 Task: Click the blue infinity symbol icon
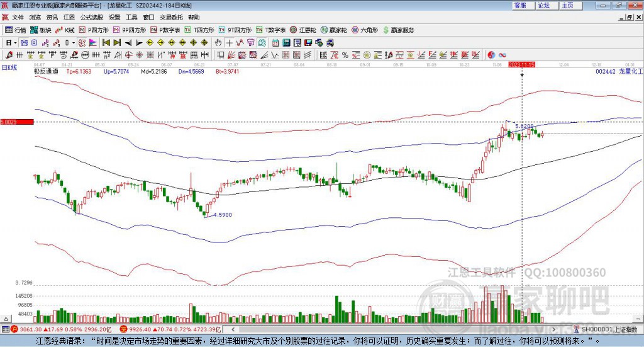pos(502,55)
